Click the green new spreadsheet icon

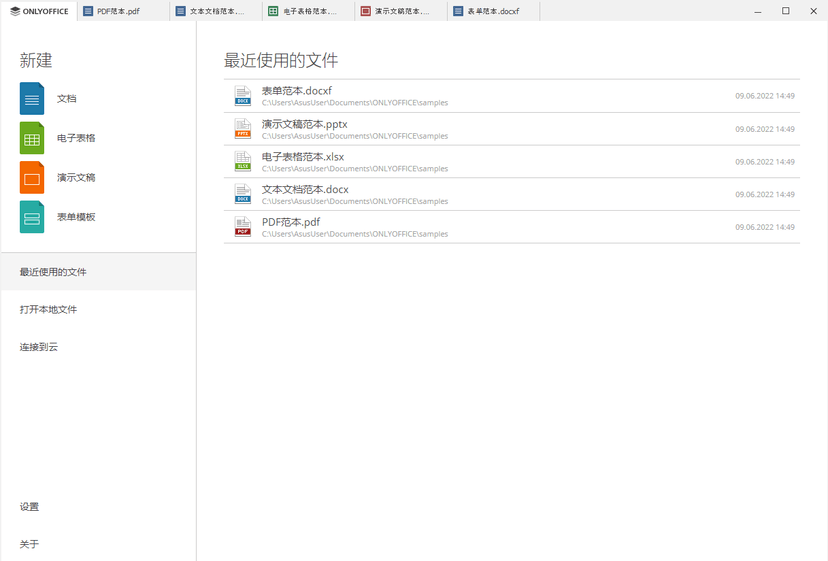coord(32,138)
